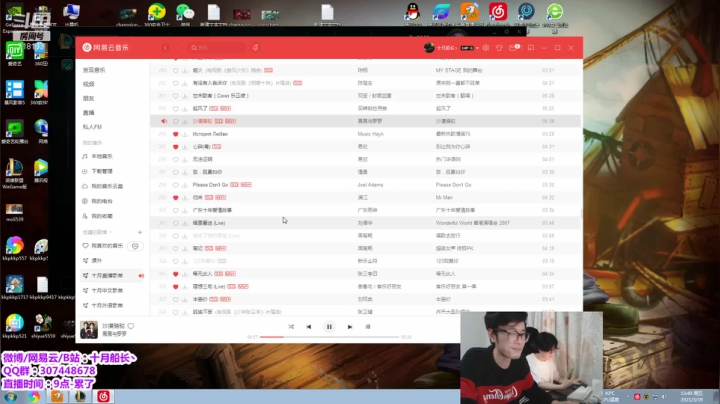Download the История Любви song
The image size is (720, 404).
185,134
